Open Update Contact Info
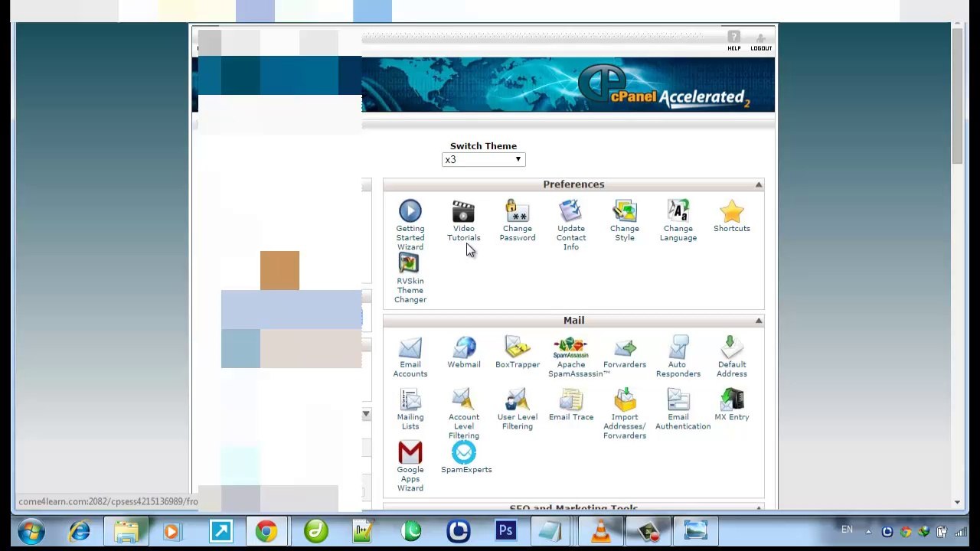Image resolution: width=980 pixels, height=551 pixels. pos(570,225)
